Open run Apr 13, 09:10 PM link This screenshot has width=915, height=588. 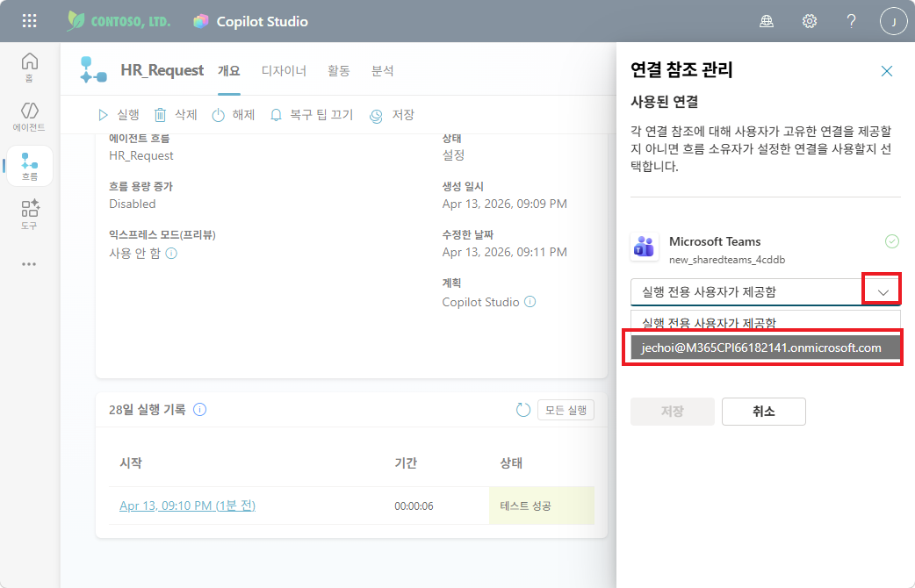[x=187, y=506]
